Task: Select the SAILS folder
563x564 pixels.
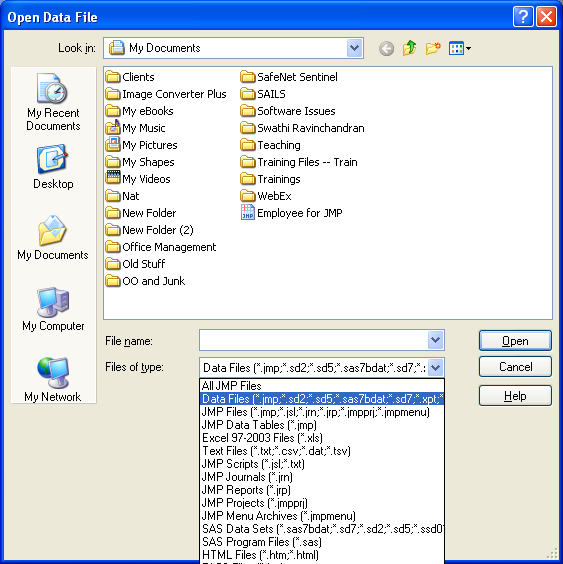Action: point(263,94)
